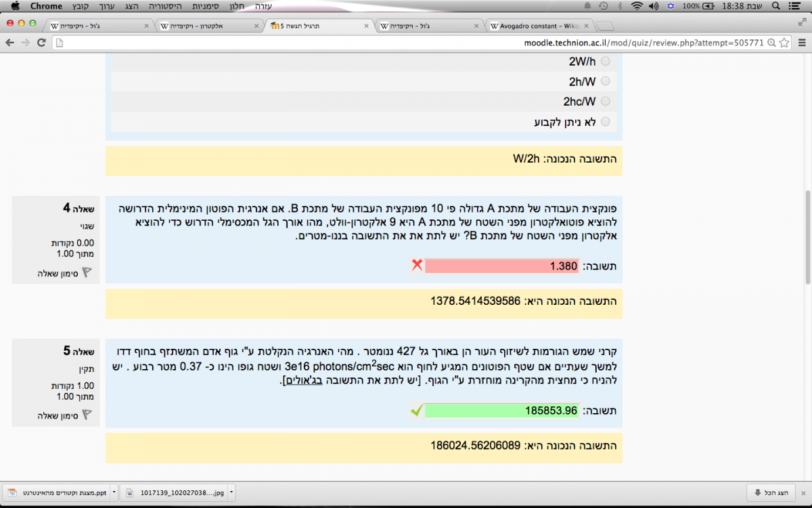Open the Wi-Fi status menu
The height and width of the screenshot is (508, 812).
coord(636,6)
